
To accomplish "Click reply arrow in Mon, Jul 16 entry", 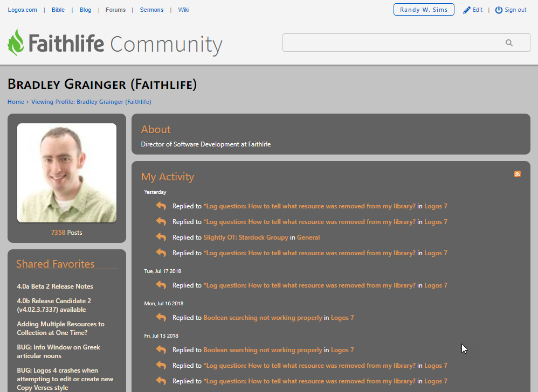I will [x=161, y=317].
